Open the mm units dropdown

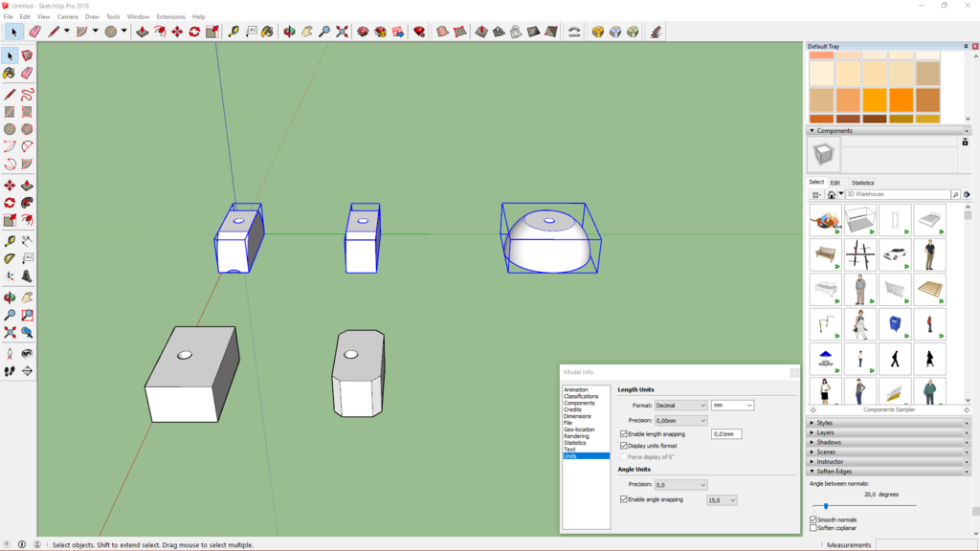click(x=732, y=406)
